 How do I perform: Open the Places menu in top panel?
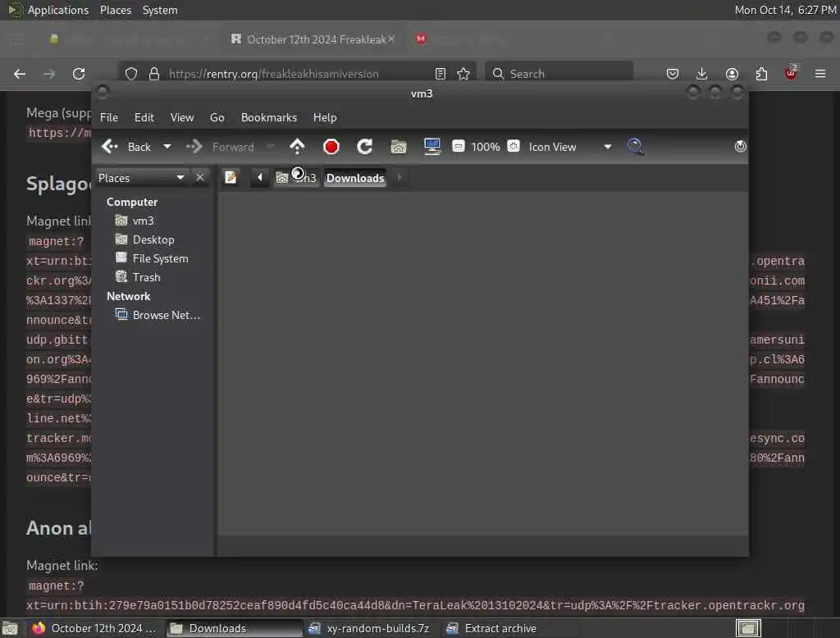pyautogui.click(x=115, y=10)
